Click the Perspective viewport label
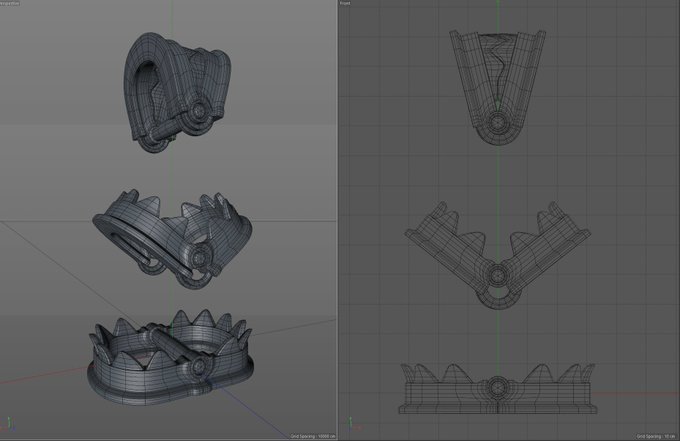The width and height of the screenshot is (680, 441). (x=10, y=3)
